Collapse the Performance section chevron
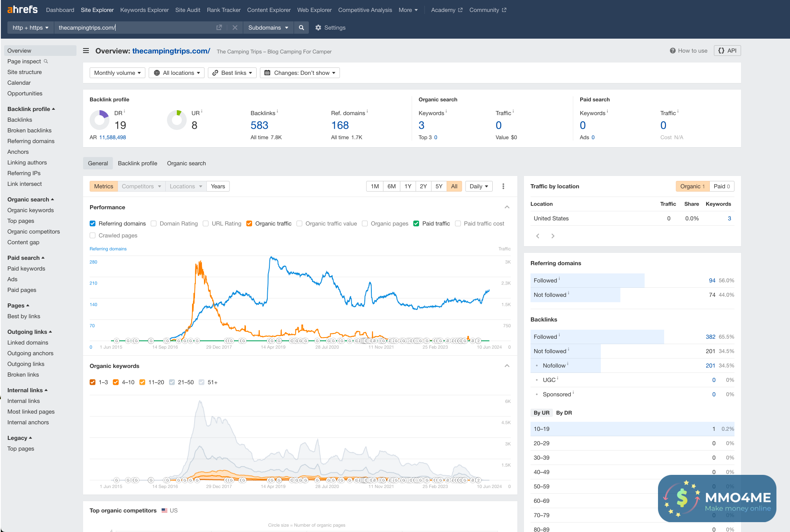The image size is (790, 532). pos(507,207)
